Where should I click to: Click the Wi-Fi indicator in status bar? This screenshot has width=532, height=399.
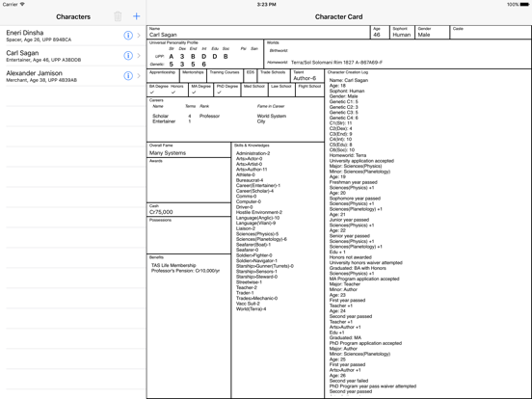tap(22, 5)
